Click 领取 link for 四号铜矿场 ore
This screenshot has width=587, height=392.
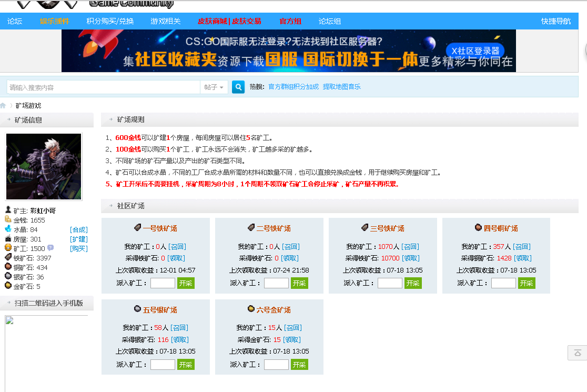pyautogui.click(x=524, y=258)
